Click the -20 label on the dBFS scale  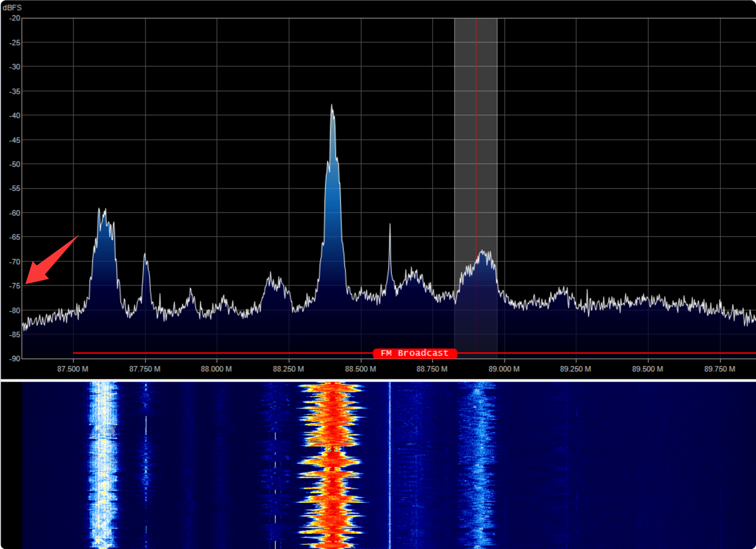(x=15, y=18)
